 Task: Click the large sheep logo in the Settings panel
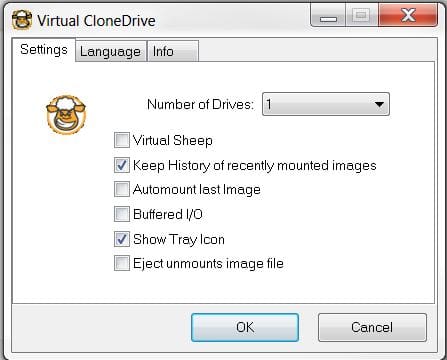pyautogui.click(x=66, y=115)
